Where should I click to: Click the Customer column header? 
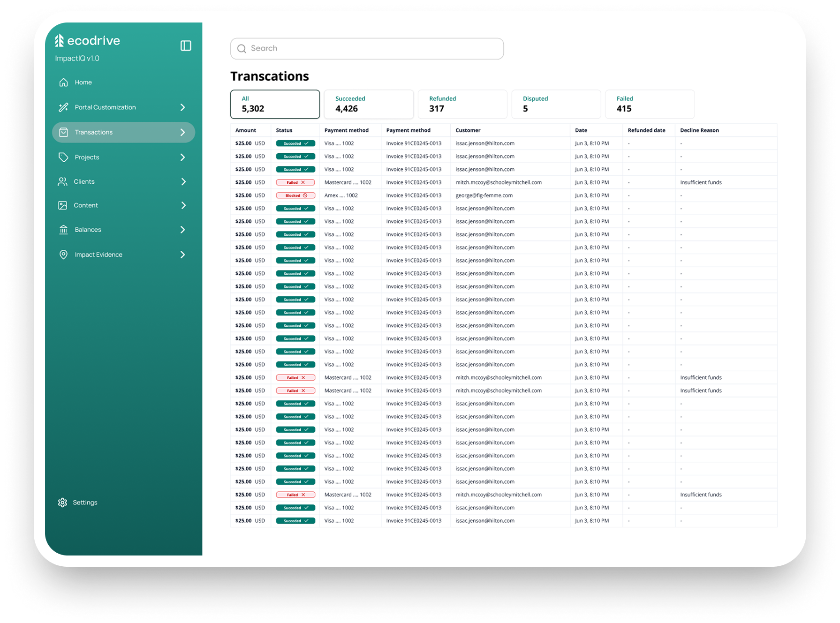468,130
